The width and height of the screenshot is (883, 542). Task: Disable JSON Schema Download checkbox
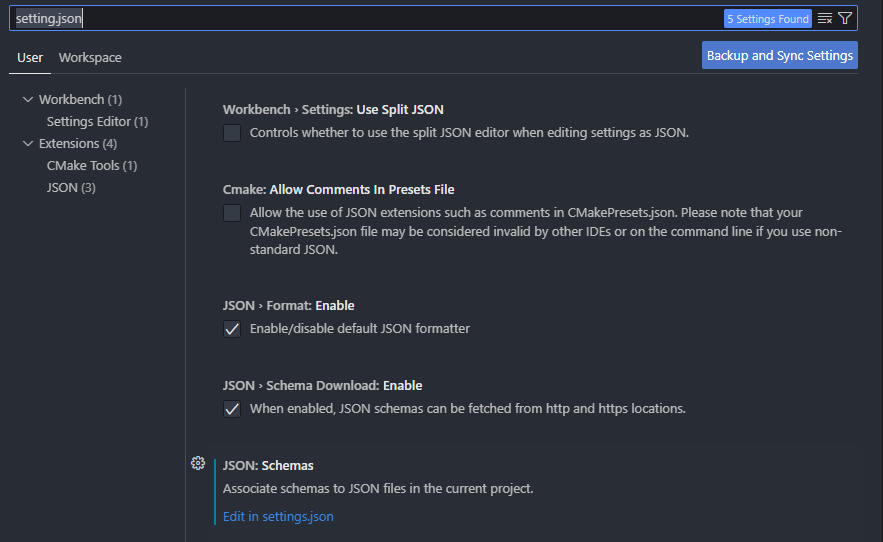click(232, 409)
